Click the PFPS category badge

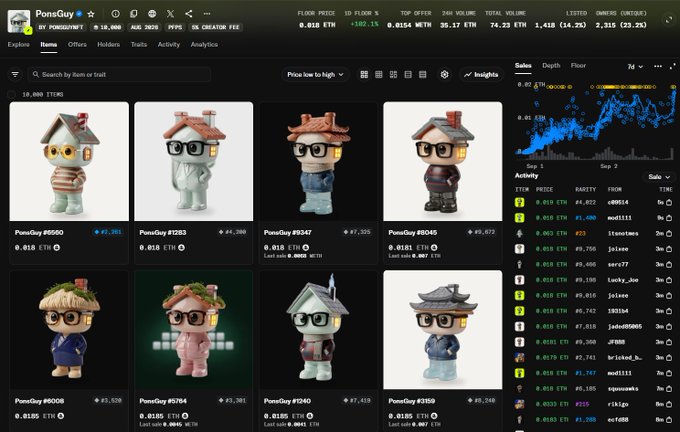pyautogui.click(x=175, y=27)
